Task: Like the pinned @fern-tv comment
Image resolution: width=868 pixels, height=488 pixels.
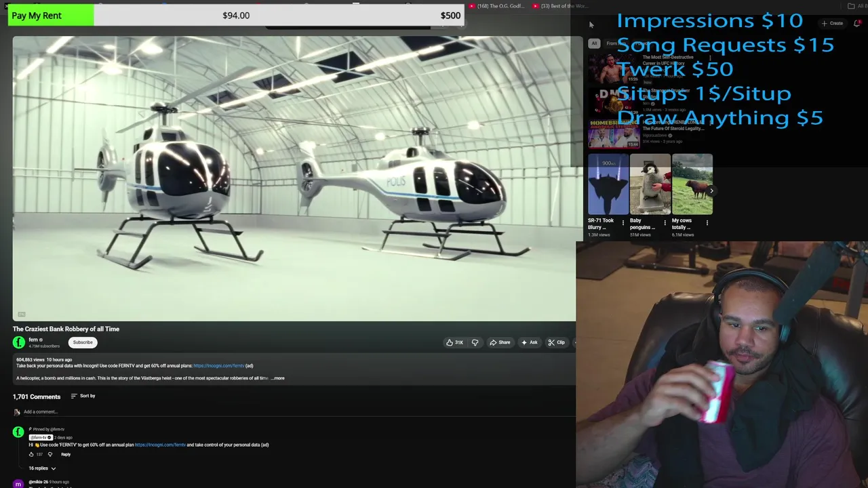Action: pos(31,454)
